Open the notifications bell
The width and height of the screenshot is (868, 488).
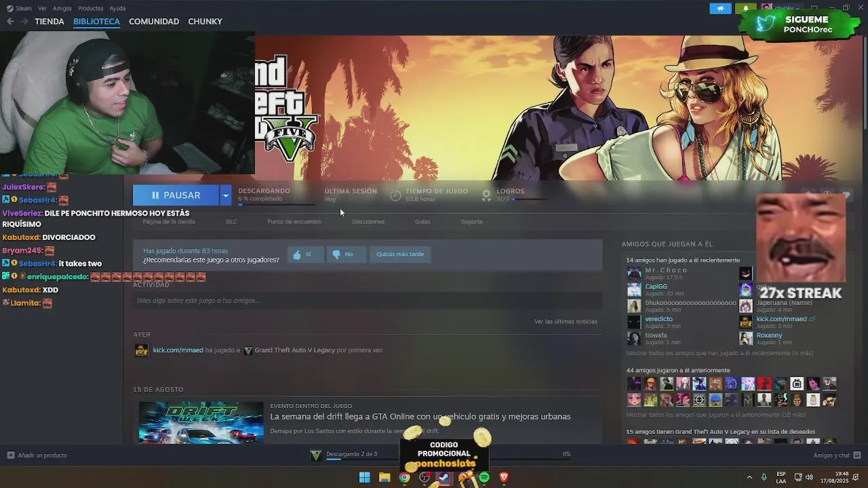point(746,8)
